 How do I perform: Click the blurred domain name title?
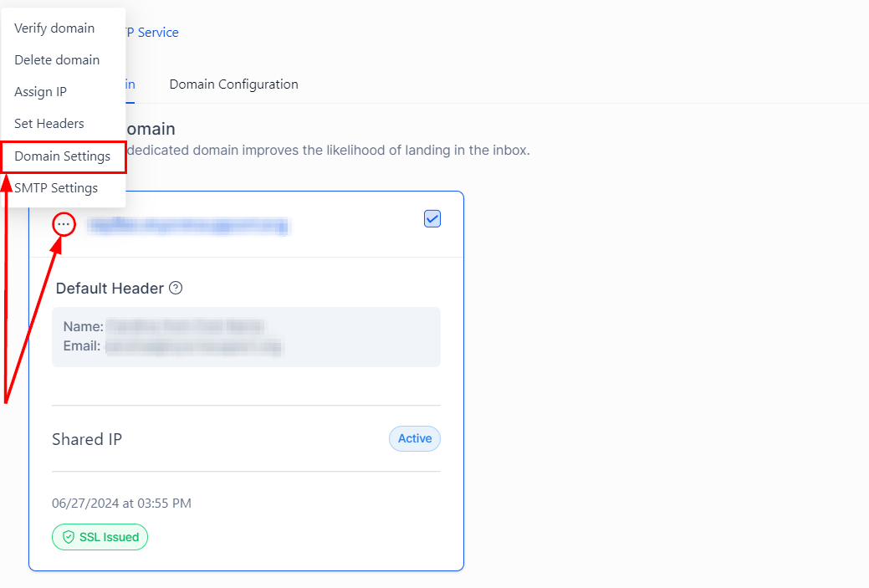click(x=188, y=225)
